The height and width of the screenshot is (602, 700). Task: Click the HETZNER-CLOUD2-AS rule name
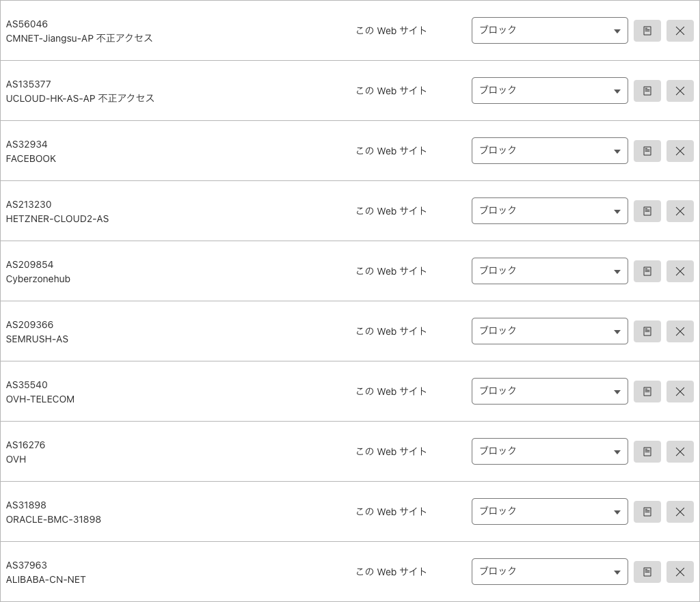pos(57,219)
